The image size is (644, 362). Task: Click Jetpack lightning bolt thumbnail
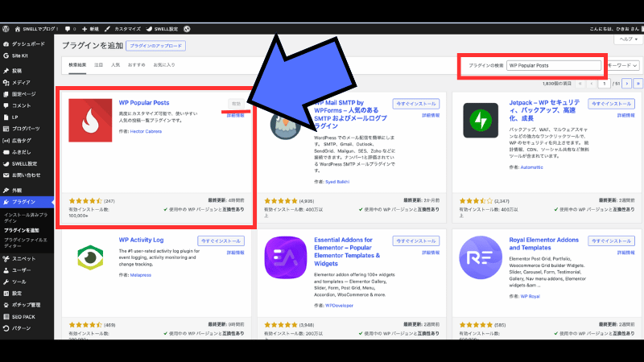tap(481, 120)
